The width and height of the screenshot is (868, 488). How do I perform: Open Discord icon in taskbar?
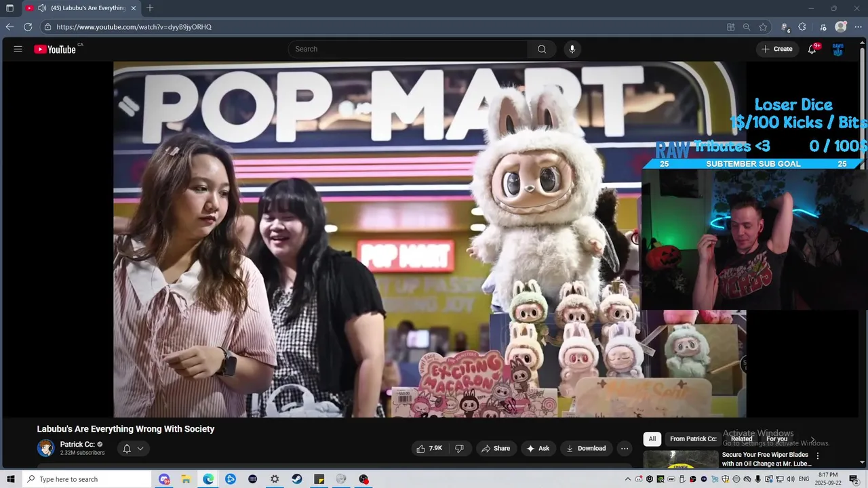(x=164, y=479)
